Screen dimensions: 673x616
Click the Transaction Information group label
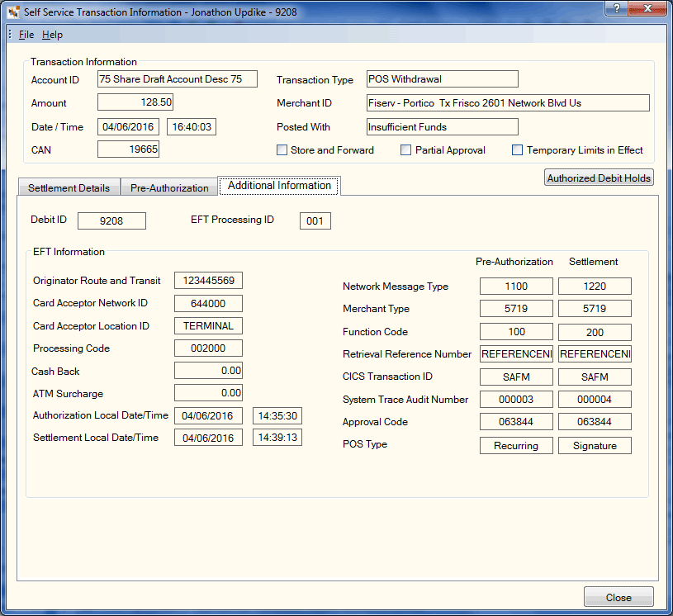tap(83, 62)
